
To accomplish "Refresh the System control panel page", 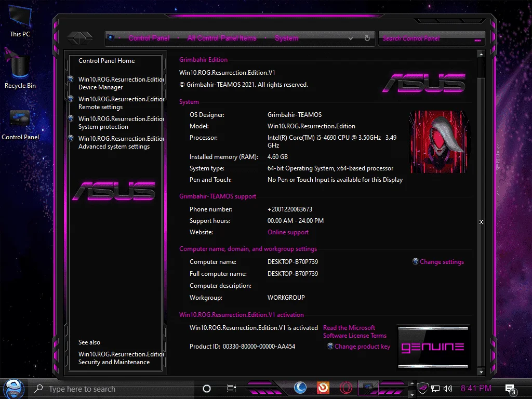I will point(367,38).
